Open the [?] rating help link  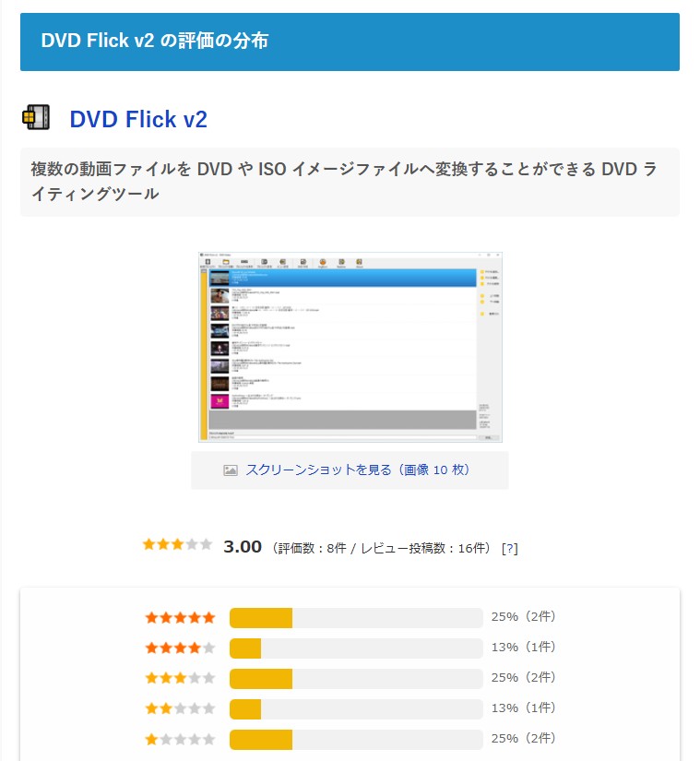pos(509,549)
